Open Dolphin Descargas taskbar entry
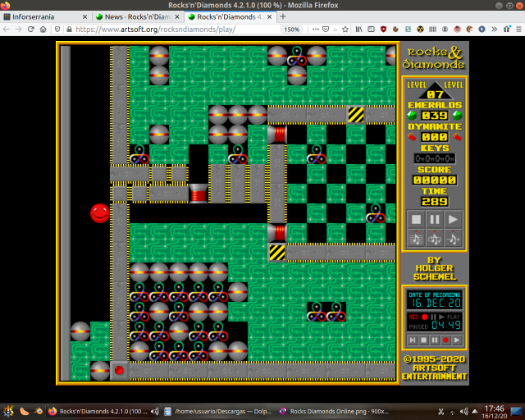525x420 pixels. point(218,411)
